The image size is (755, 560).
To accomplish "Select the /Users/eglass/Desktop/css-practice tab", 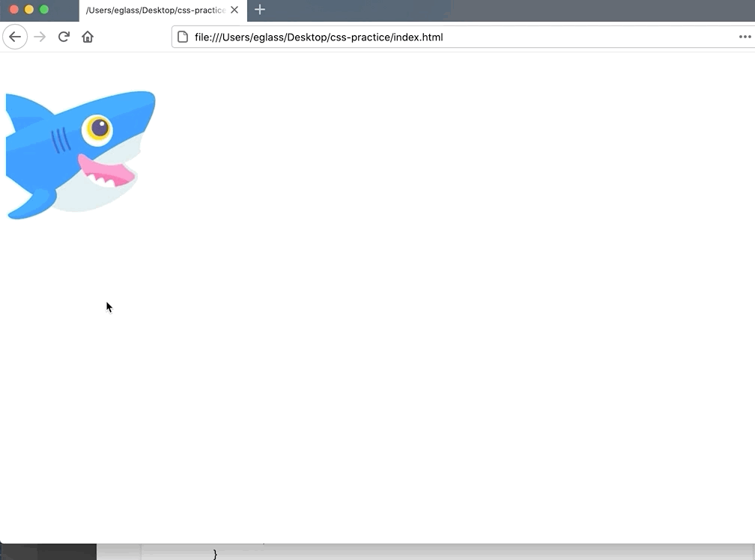I will click(x=163, y=10).
